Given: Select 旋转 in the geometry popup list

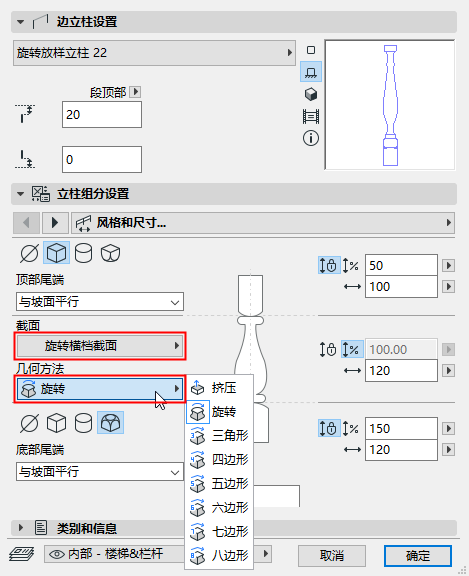Looking at the screenshot, I should [x=219, y=412].
